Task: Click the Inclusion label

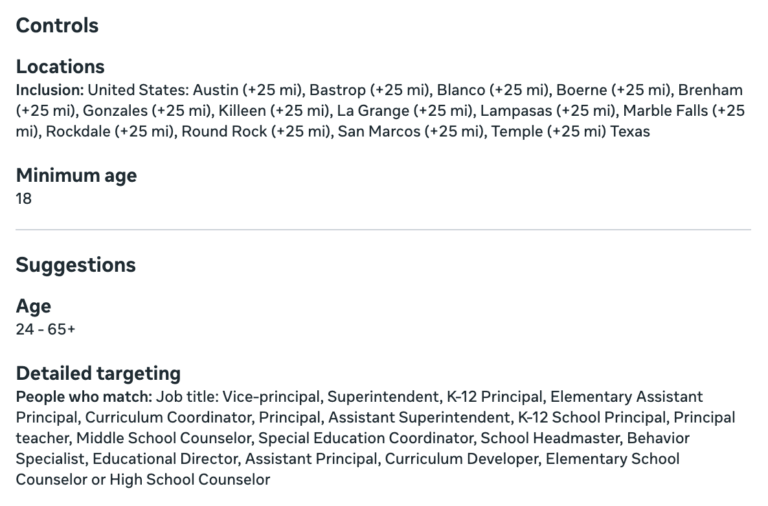Action: [50, 90]
